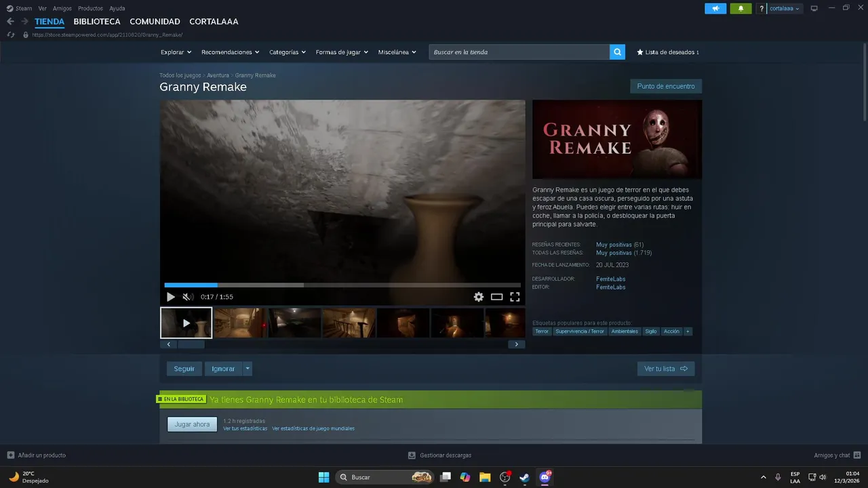This screenshot has height=488, width=868.
Task: Switch to the COMUNIDAD tab
Action: click(155, 22)
